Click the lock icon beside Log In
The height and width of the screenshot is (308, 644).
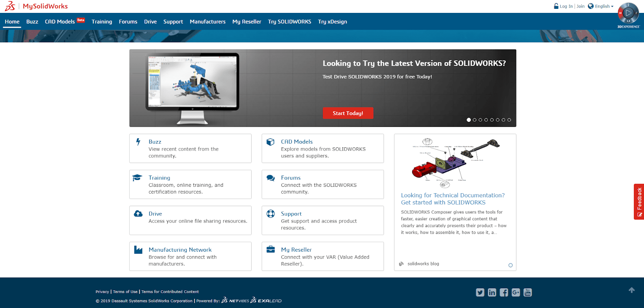[556, 6]
